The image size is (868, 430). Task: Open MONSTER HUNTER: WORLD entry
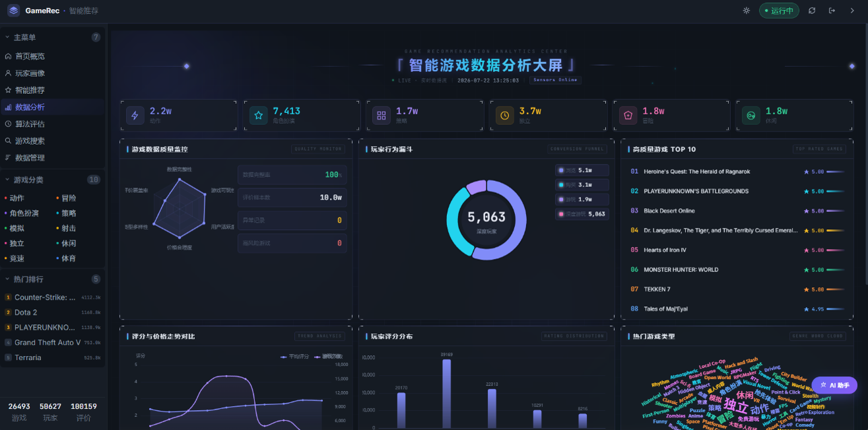pyautogui.click(x=737, y=269)
